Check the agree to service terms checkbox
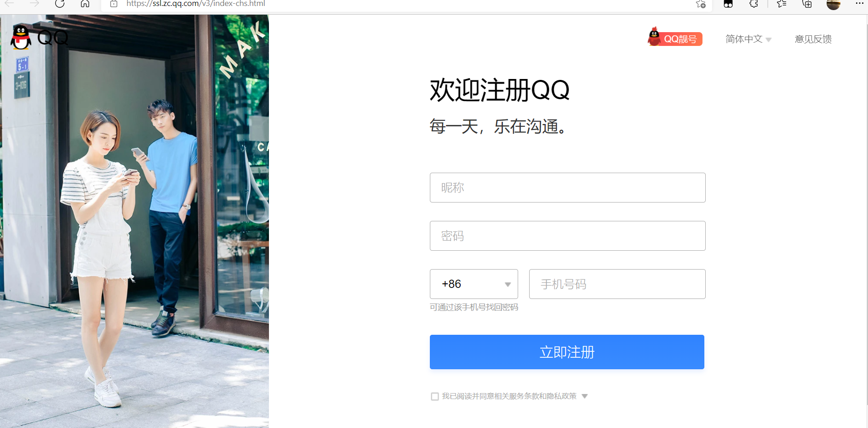Viewport: 868px width, 428px height. pyautogui.click(x=435, y=396)
